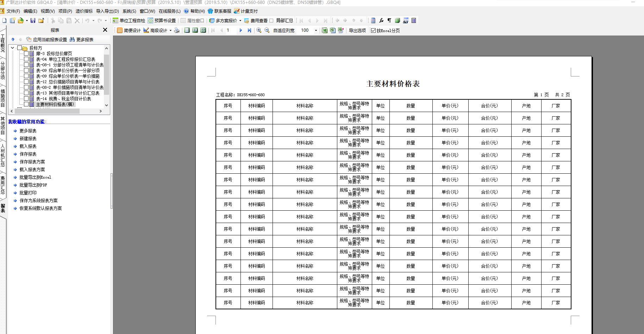Check 表-12 总价措施项目 checkbox
The width and height of the screenshot is (644, 334).
(26, 82)
